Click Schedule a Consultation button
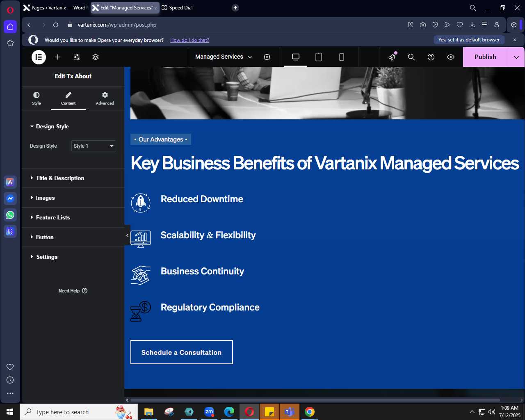525x420 pixels. (x=182, y=352)
